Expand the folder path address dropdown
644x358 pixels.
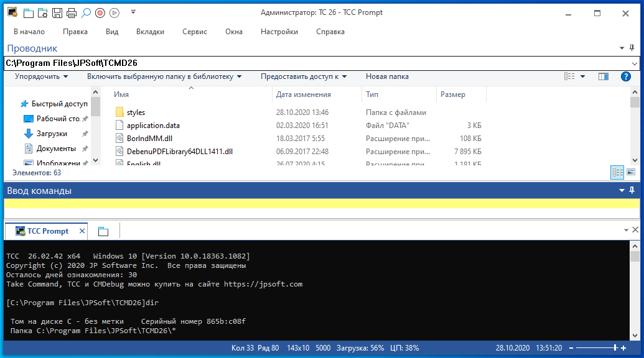coord(634,63)
